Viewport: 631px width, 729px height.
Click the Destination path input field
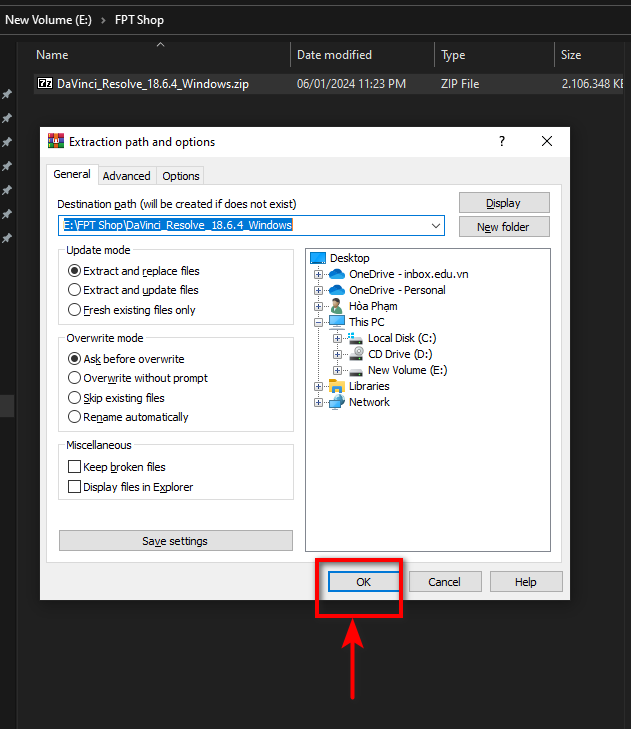pyautogui.click(x=251, y=225)
